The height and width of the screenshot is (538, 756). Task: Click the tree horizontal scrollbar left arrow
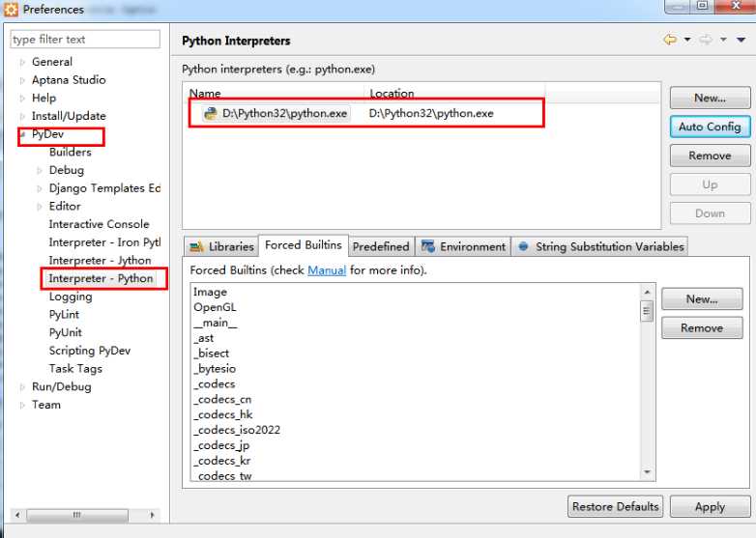17,515
